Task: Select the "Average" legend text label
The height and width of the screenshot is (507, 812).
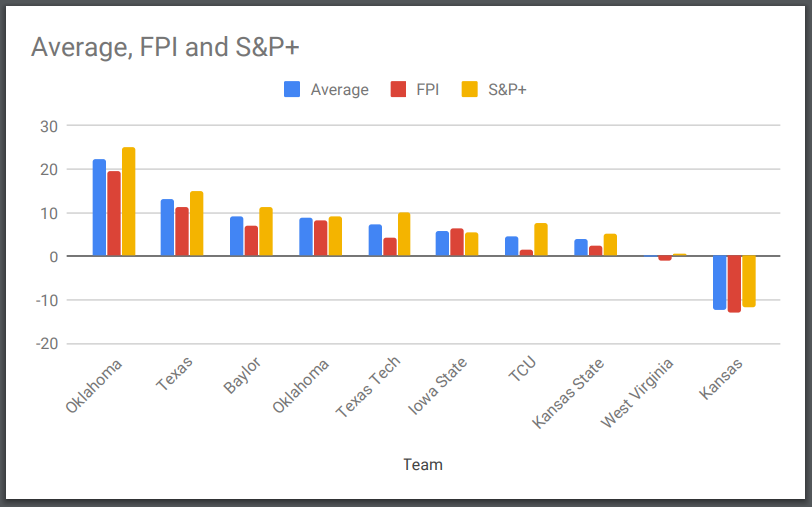Action: point(339,90)
